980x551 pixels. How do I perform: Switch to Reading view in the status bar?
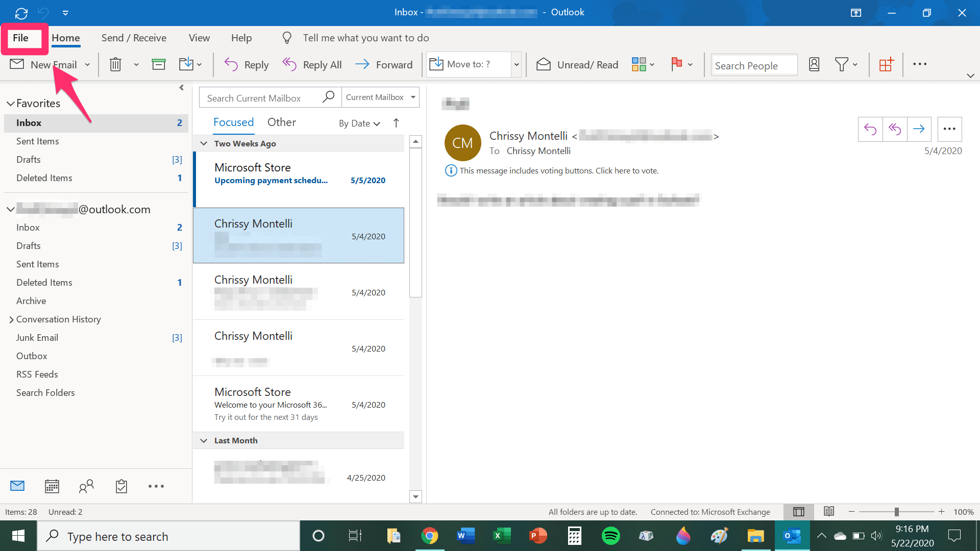(x=828, y=511)
